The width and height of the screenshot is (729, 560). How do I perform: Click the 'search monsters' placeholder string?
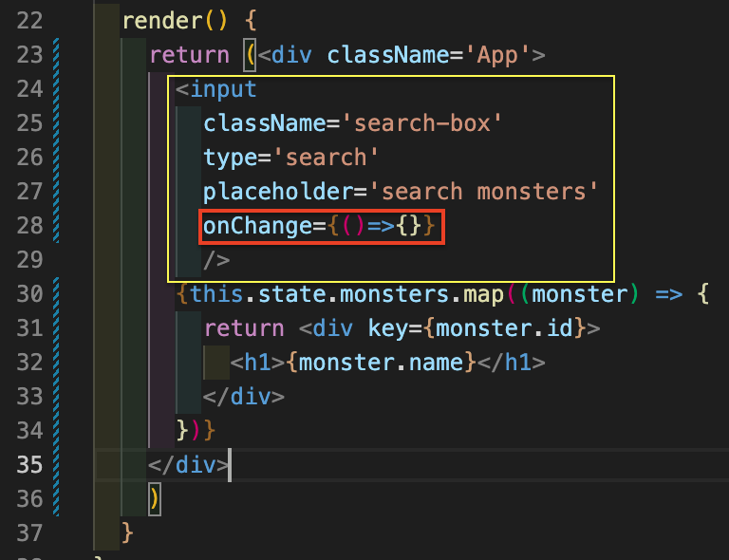pos(483,192)
